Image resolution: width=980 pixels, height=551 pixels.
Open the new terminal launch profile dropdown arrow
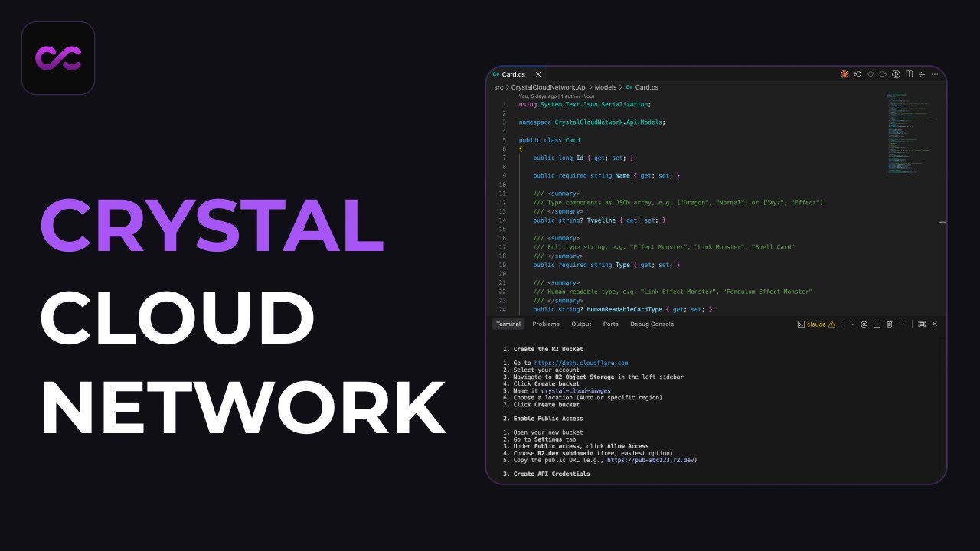point(853,324)
